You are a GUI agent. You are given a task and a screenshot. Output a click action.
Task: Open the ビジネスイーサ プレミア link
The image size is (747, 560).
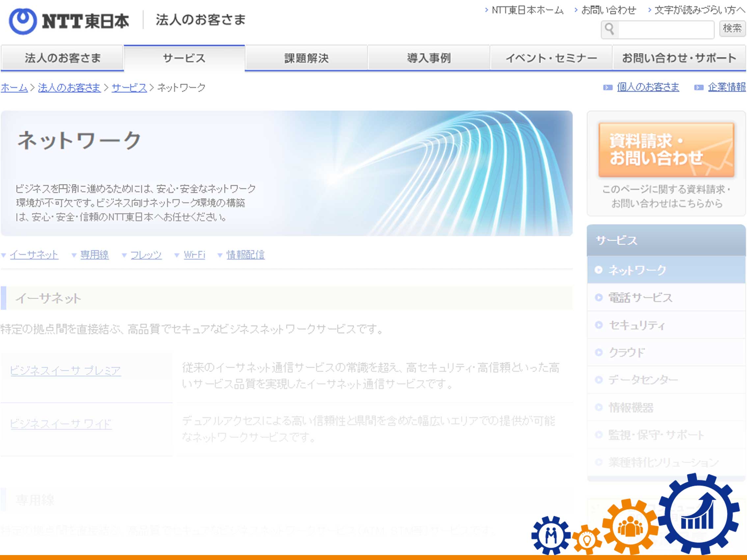pyautogui.click(x=65, y=371)
